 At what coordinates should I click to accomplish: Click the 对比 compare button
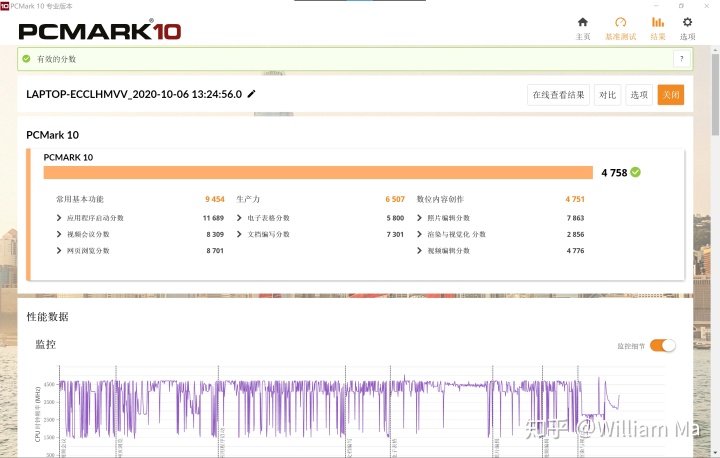[607, 95]
